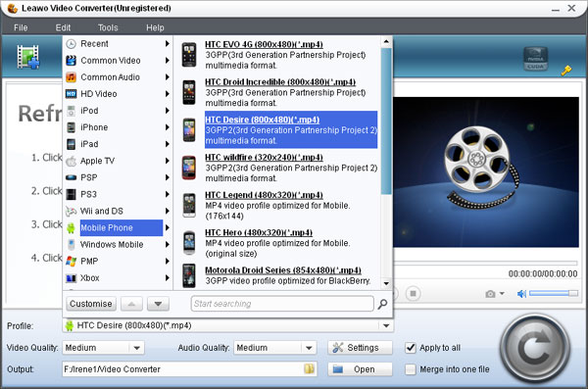Click the Open output folder button
Viewport: 588px width, 389px height.
(360, 369)
